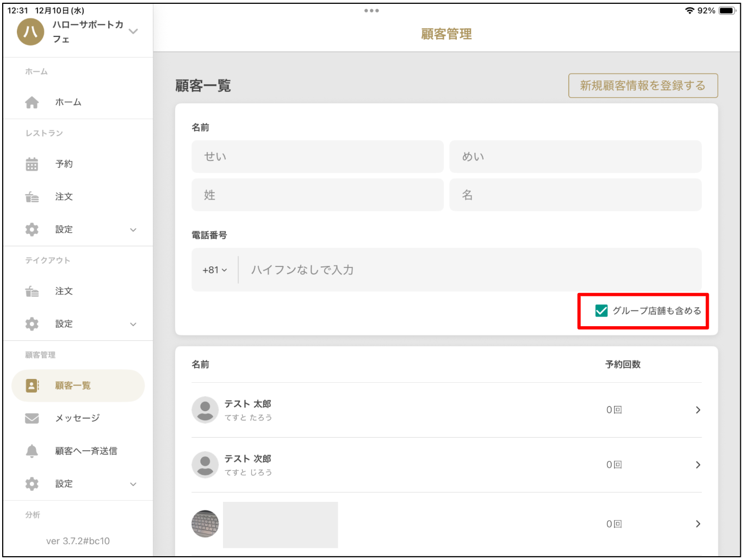Screen dimensions: 744x560
Task: Expand the レストラン 設定 menu chevron
Action: click(x=133, y=229)
